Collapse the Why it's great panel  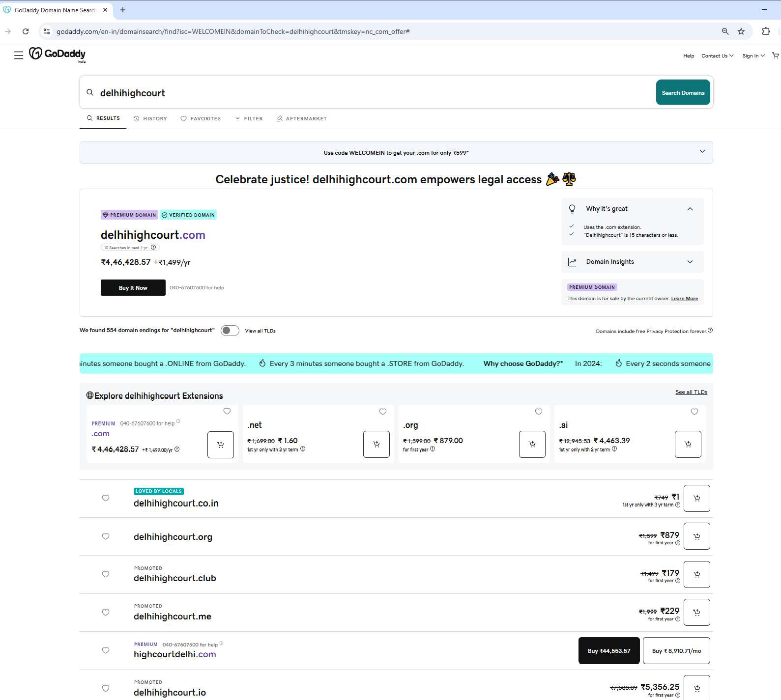[x=690, y=209]
